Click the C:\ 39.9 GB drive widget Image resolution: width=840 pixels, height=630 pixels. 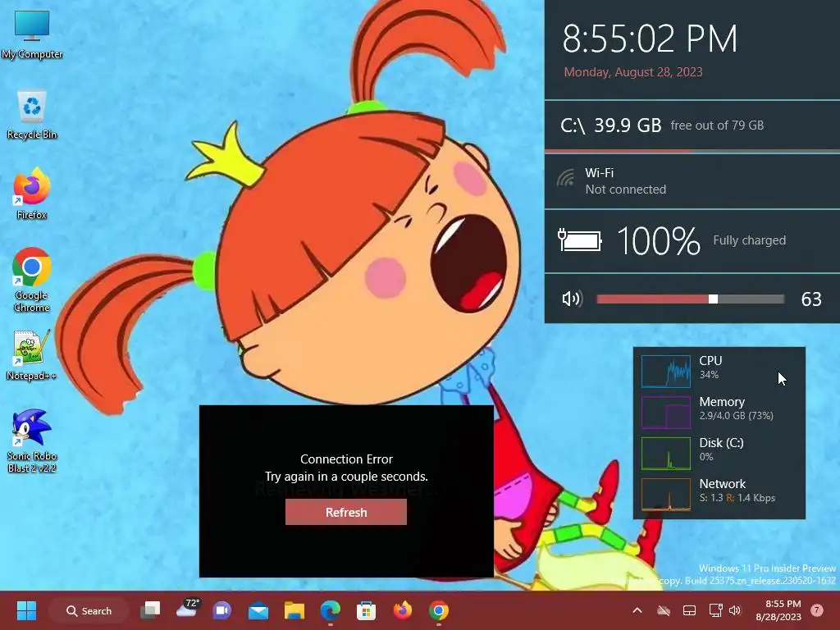pos(692,126)
